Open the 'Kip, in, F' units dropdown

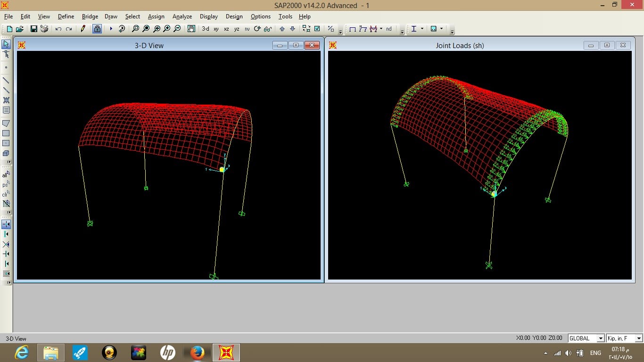pyautogui.click(x=639, y=338)
